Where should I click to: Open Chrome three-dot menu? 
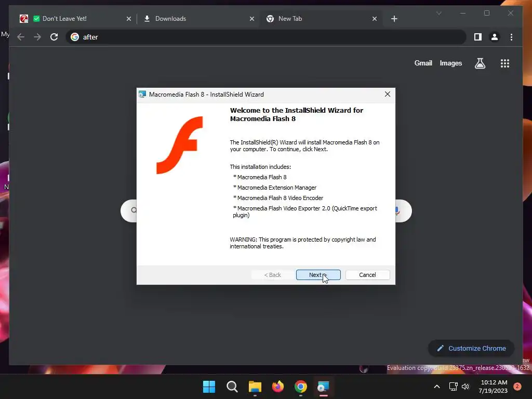tap(511, 37)
